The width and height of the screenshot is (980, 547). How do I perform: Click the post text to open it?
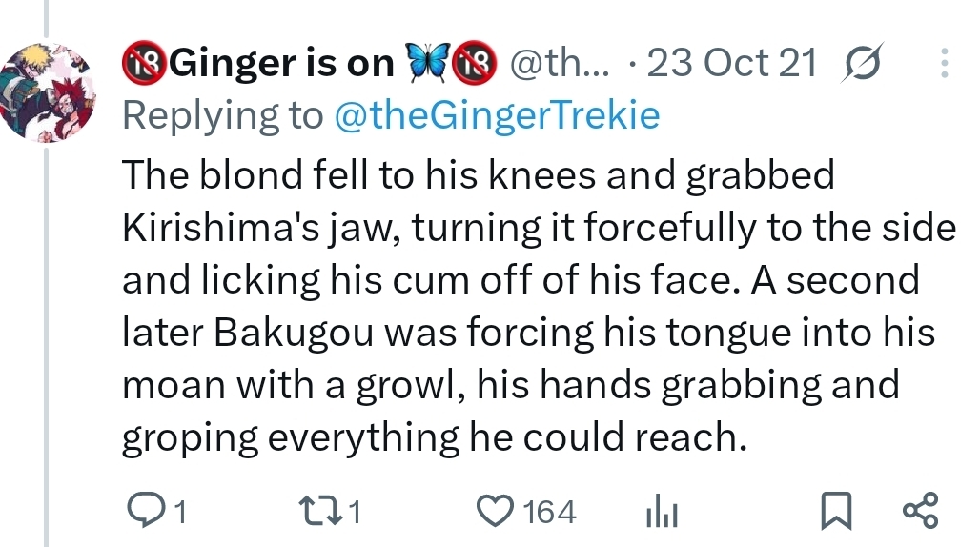tap(534, 305)
